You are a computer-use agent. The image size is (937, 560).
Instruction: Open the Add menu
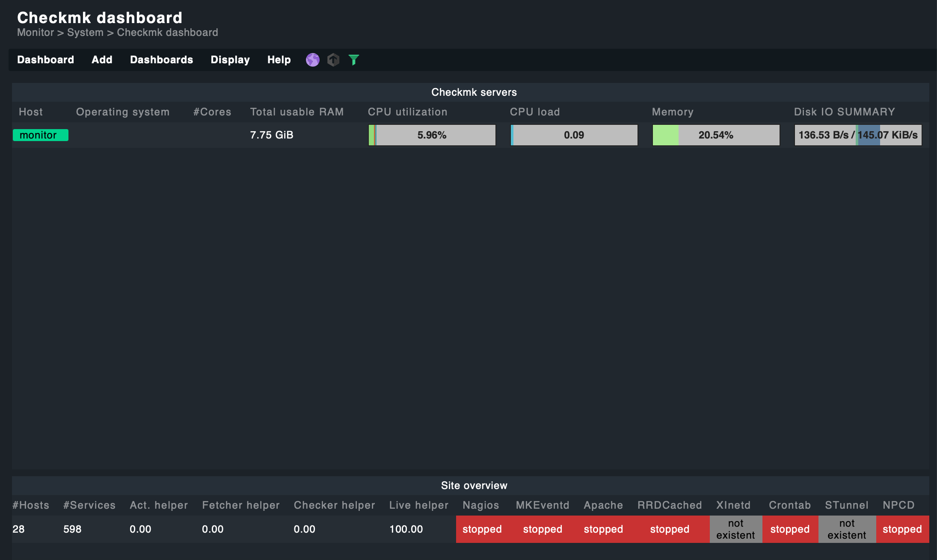click(x=102, y=60)
